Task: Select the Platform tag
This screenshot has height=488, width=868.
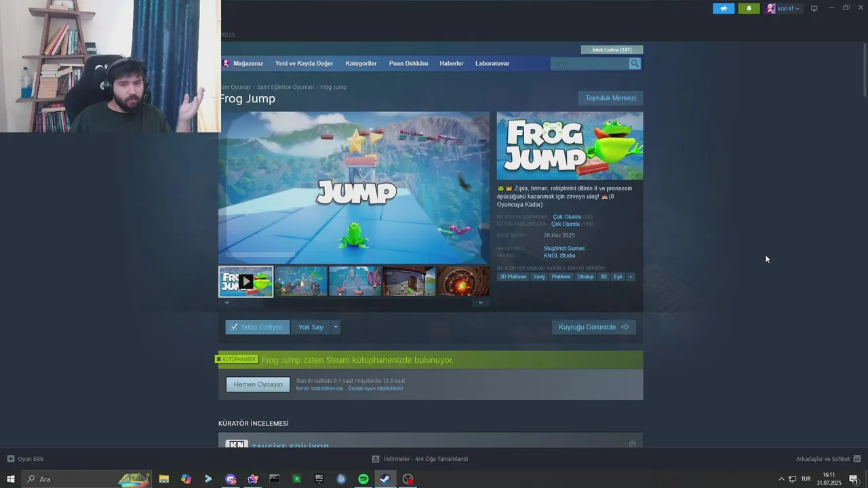Action: click(561, 277)
